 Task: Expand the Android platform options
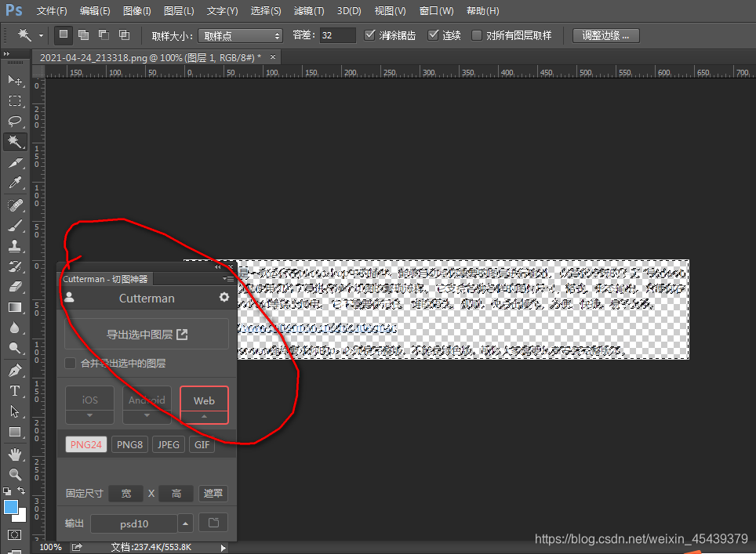point(147,416)
